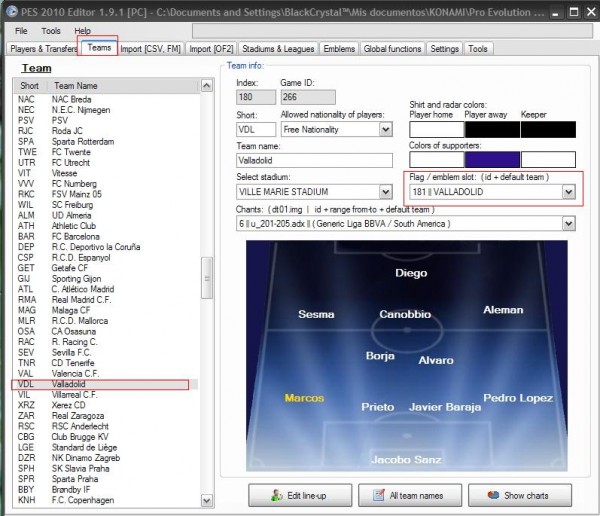Open the rightmost Tools tab

pos(478,49)
